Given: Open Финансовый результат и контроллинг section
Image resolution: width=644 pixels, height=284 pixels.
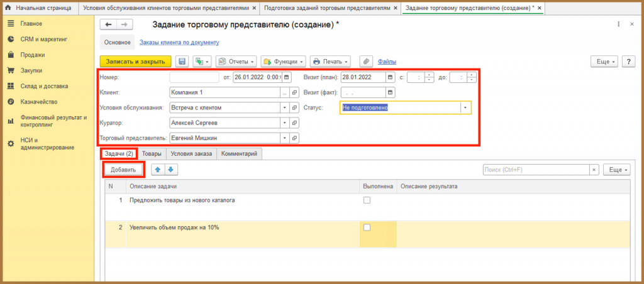Looking at the screenshot, I should click(x=53, y=121).
